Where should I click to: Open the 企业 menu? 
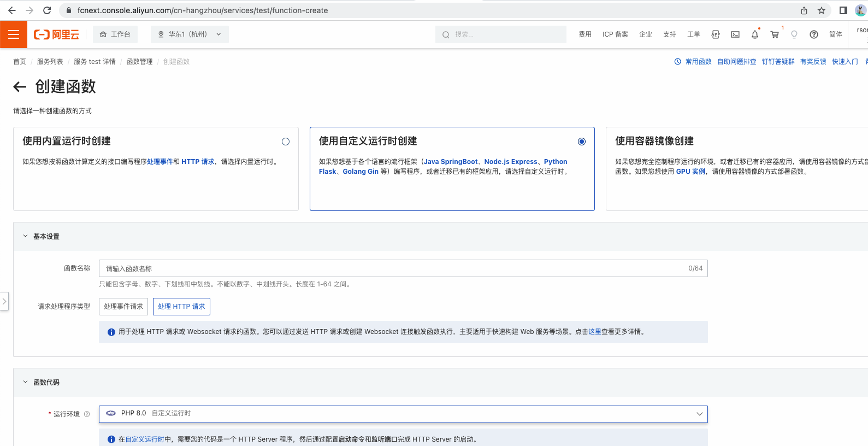pyautogui.click(x=646, y=34)
